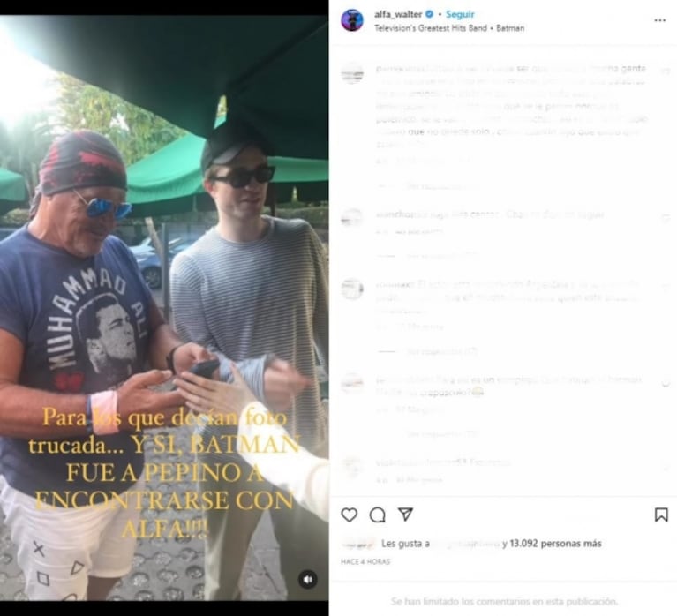Open the three-dot more options menu
This screenshot has height=616, width=677.
[x=659, y=20]
